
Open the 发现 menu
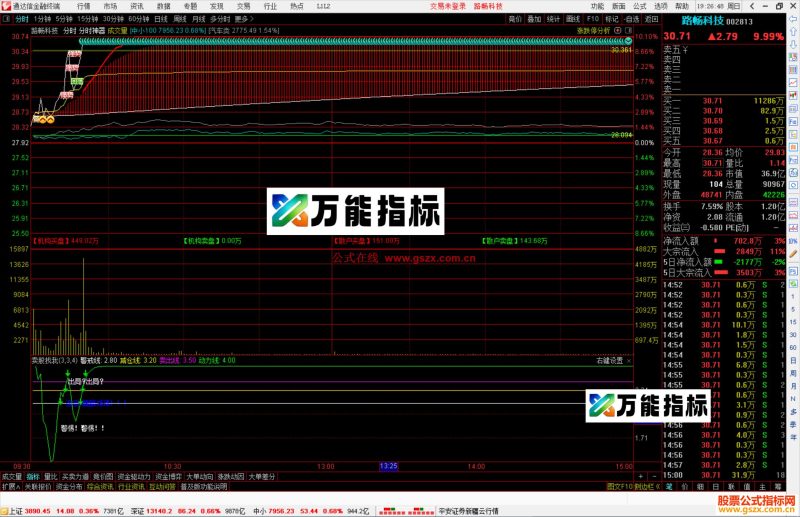[217, 6]
